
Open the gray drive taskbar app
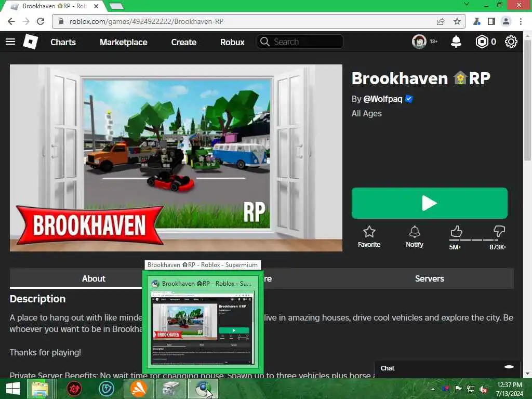pyautogui.click(x=170, y=389)
